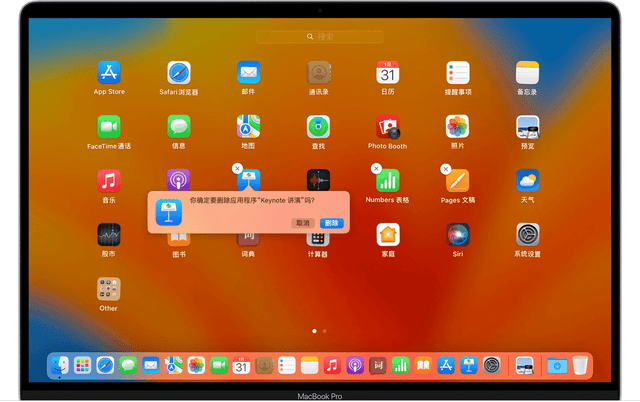Screen dimensions: 640x402
Task: Open the 天气 app in Launchpad
Action: 527,180
